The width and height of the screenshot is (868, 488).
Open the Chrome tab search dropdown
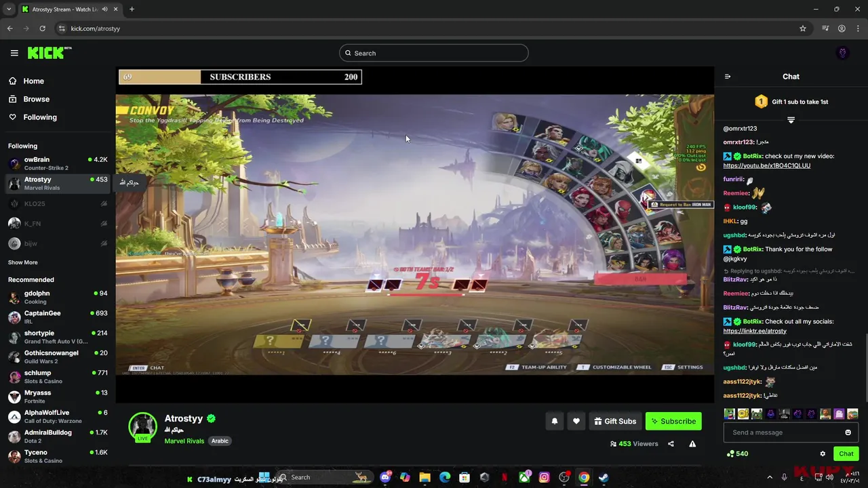tap(9, 9)
